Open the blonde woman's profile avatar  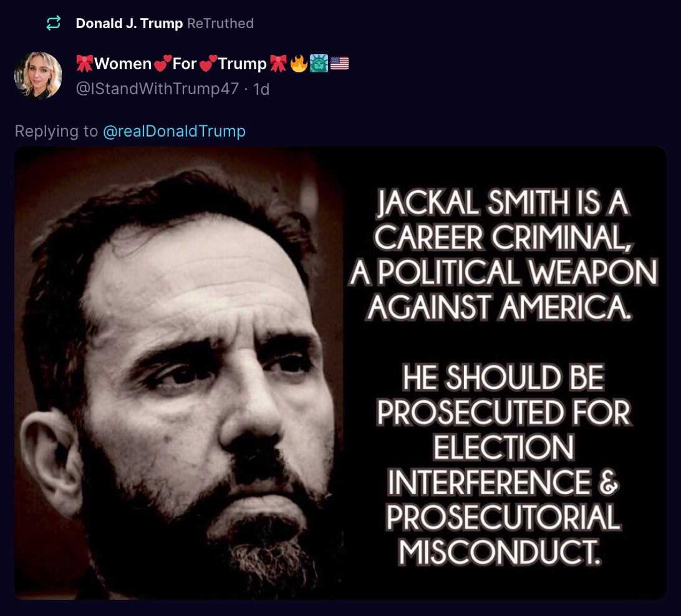pos(38,75)
